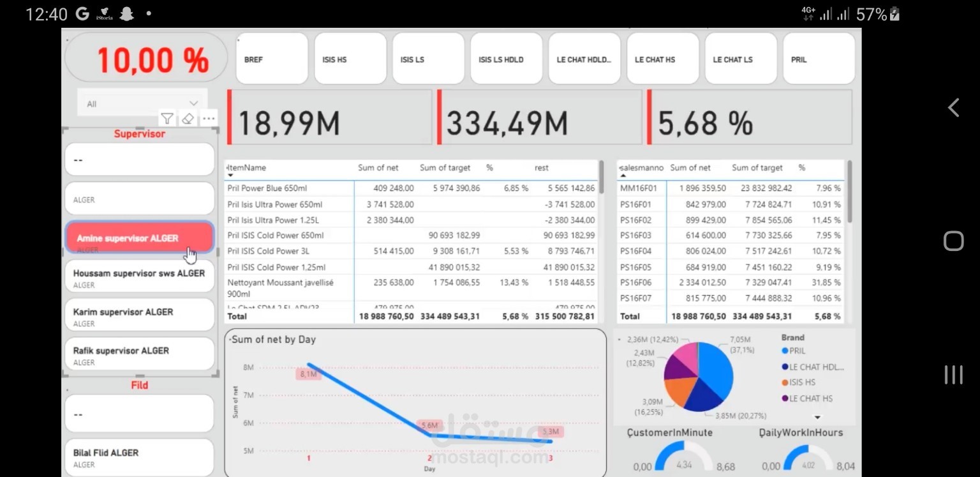Click the Sum of net header in item table
Image resolution: width=980 pixels, height=477 pixels.
click(x=378, y=167)
